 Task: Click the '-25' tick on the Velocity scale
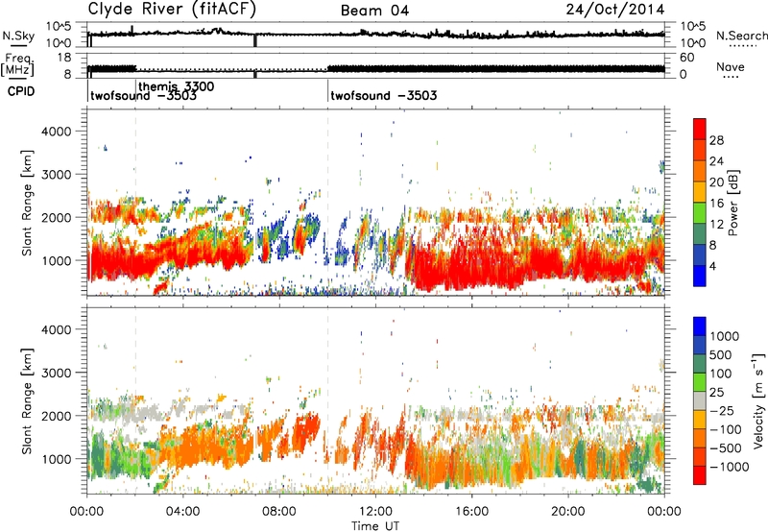point(724,410)
